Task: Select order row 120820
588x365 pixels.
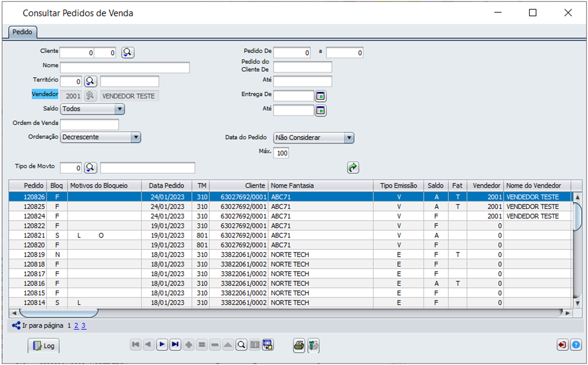Action: tap(291, 245)
